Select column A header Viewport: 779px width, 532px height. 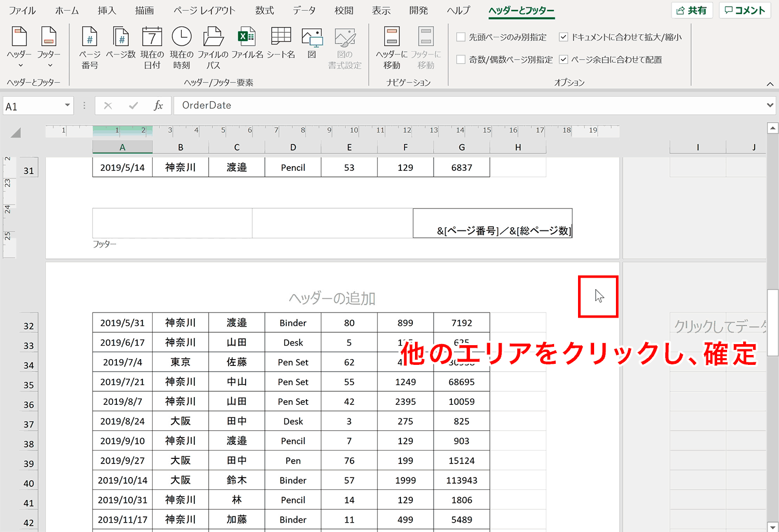(123, 147)
